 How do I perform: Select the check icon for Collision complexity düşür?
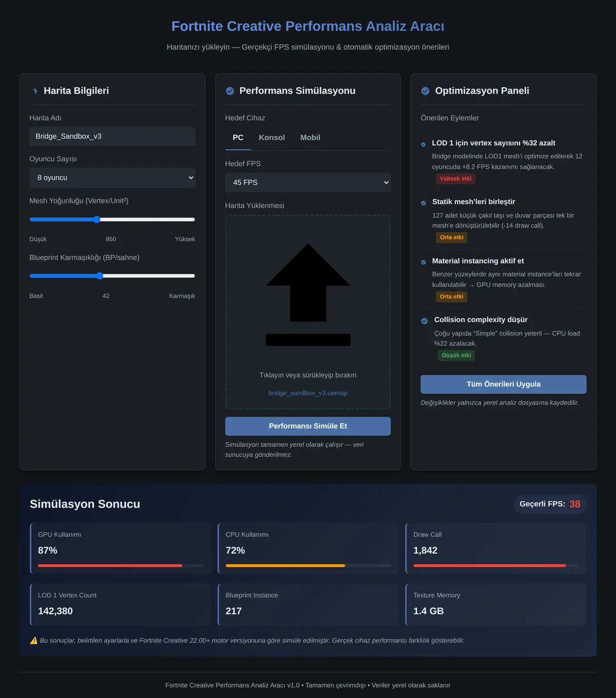coord(425,321)
